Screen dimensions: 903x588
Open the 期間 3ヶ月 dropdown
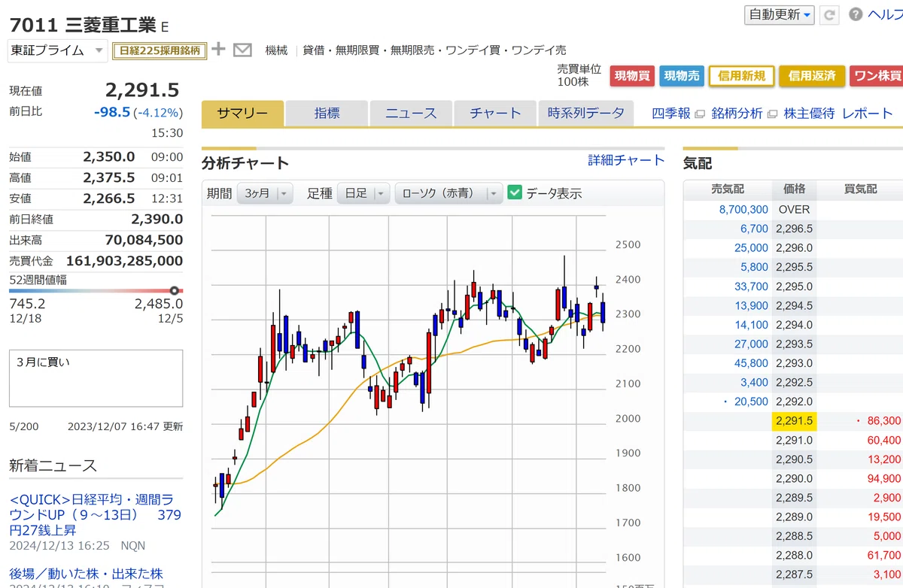pyautogui.click(x=265, y=193)
